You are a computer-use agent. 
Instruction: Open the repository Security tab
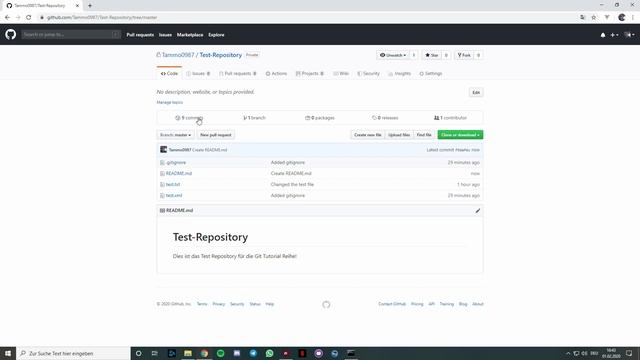click(x=368, y=73)
